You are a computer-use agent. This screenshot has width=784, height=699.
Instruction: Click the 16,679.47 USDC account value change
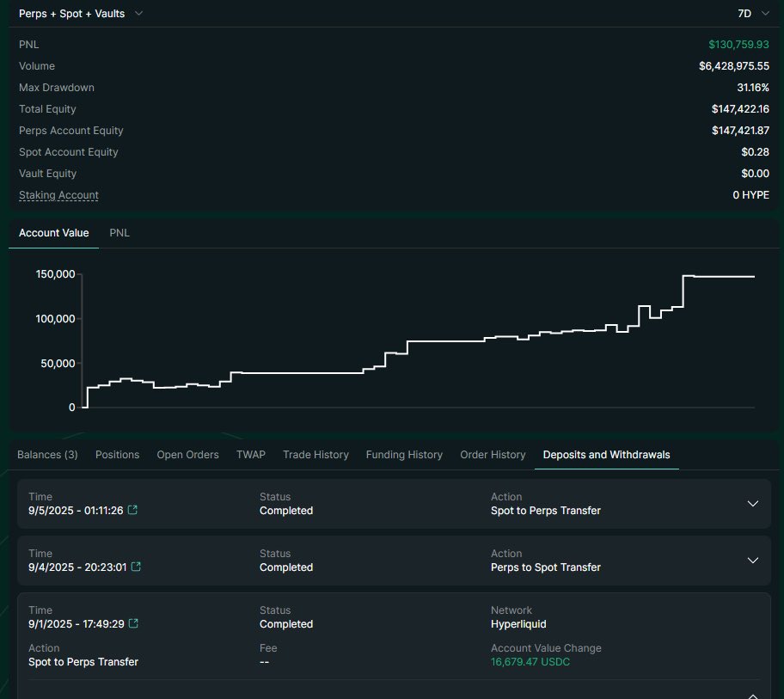[530, 661]
